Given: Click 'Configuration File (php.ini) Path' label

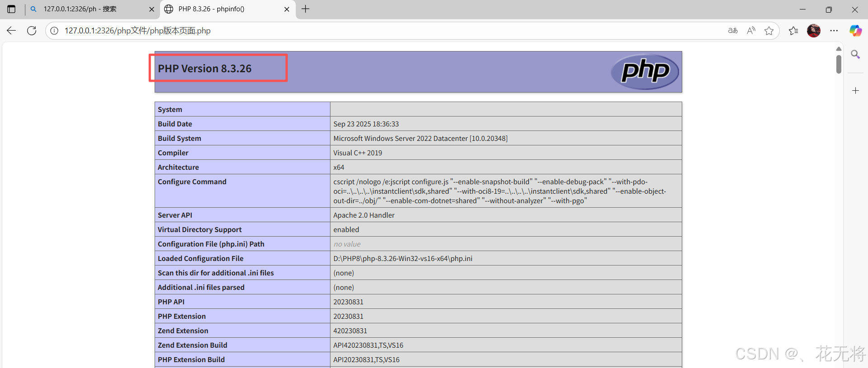Looking at the screenshot, I should point(211,244).
